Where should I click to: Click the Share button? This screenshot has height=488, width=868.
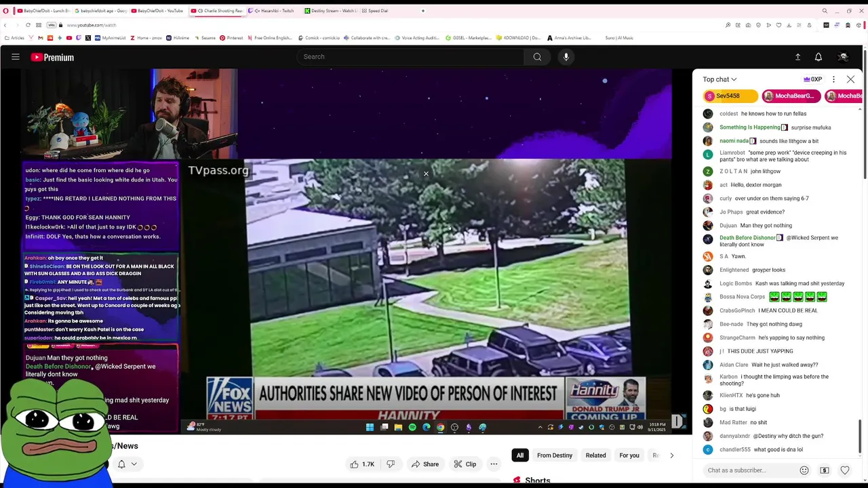[425, 464]
